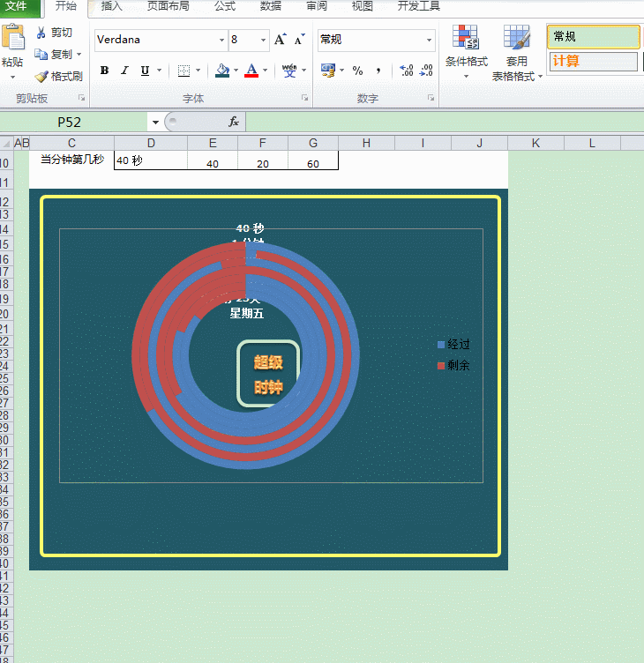
Task: Switch to the Insert (插入) tab
Action: (x=112, y=7)
